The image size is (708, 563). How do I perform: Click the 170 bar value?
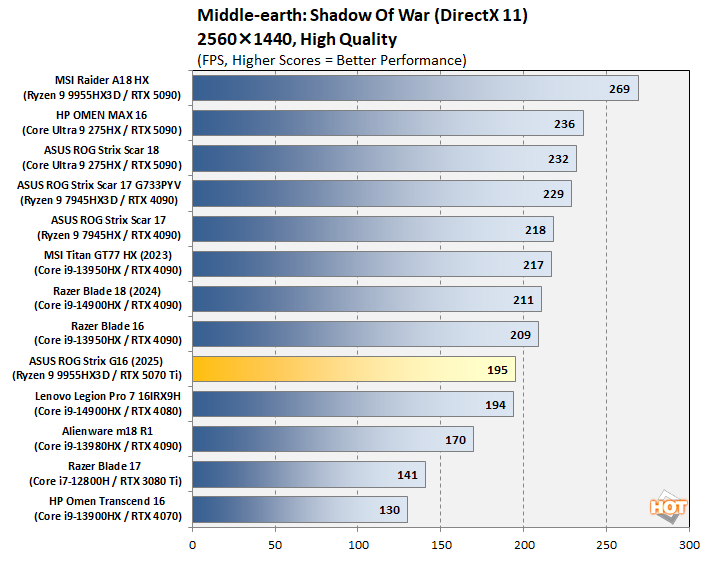[455, 440]
